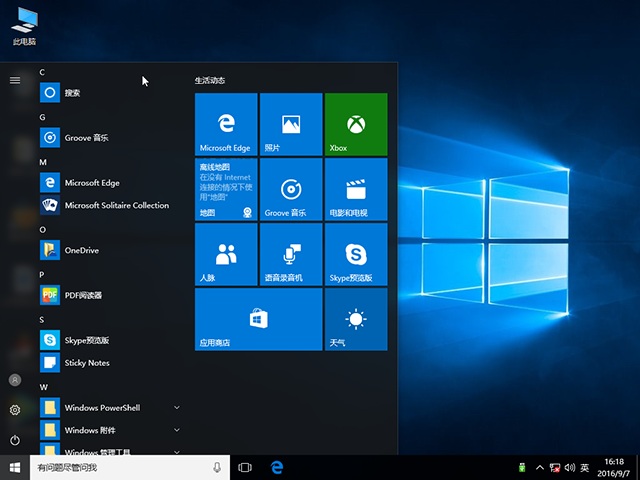Open the 应用商店 Store tile
The height and width of the screenshot is (480, 640).
[x=258, y=319]
